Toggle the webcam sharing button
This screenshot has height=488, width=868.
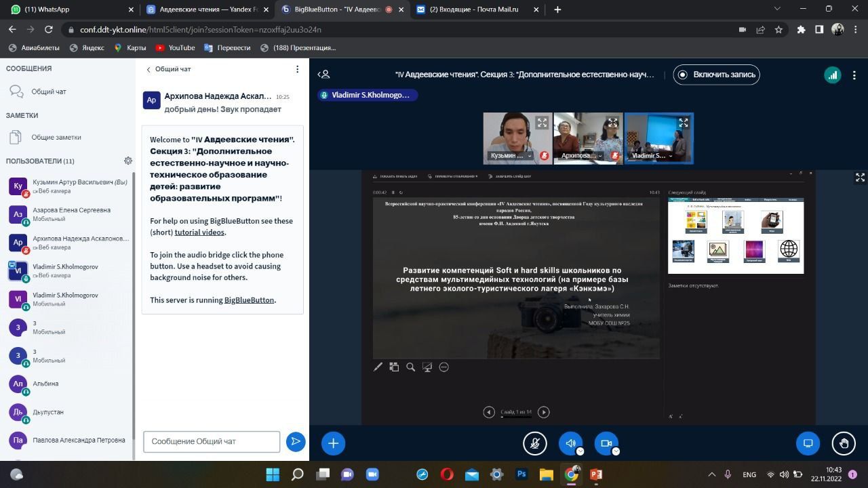pos(606,443)
